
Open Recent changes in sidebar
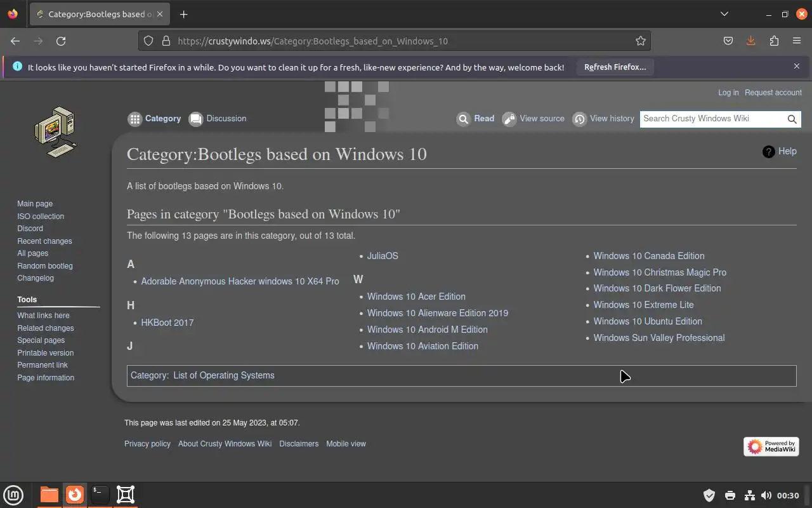[44, 241]
